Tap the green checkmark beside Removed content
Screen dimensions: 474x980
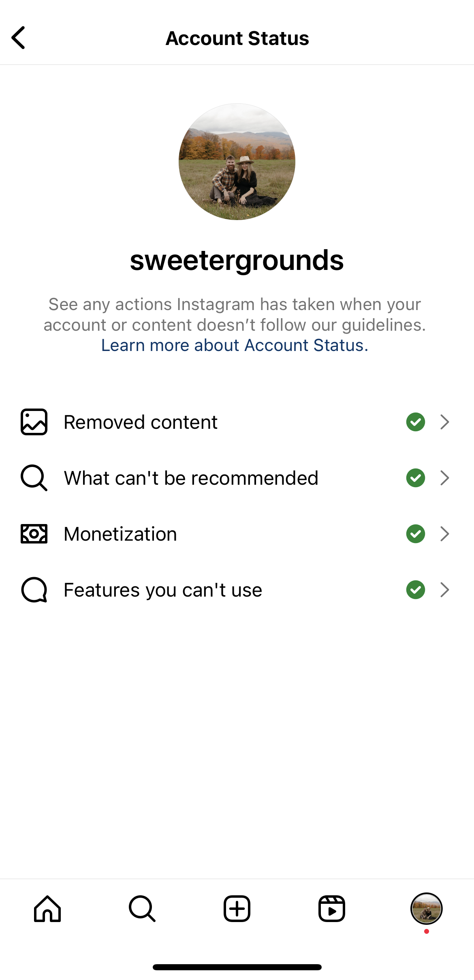click(415, 422)
